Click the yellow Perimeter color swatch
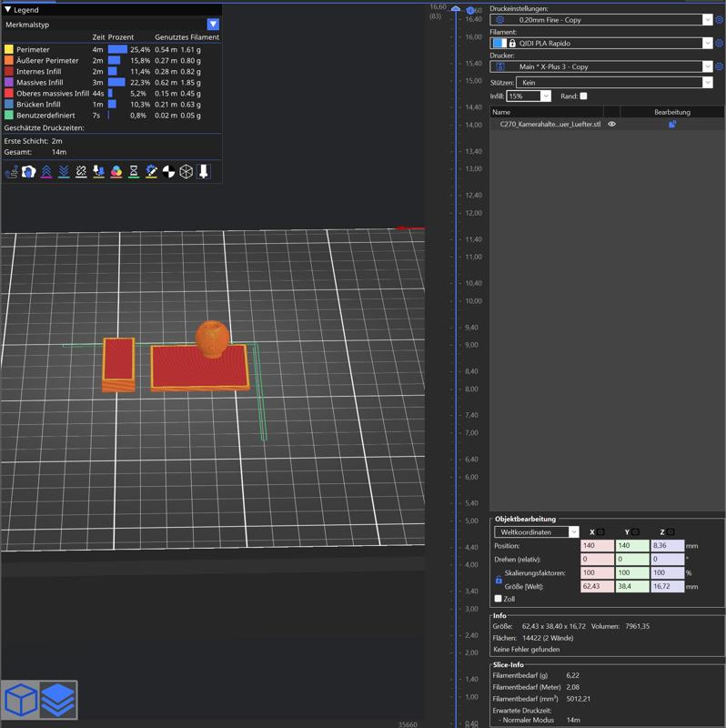This screenshot has height=728, width=726. tap(9, 50)
